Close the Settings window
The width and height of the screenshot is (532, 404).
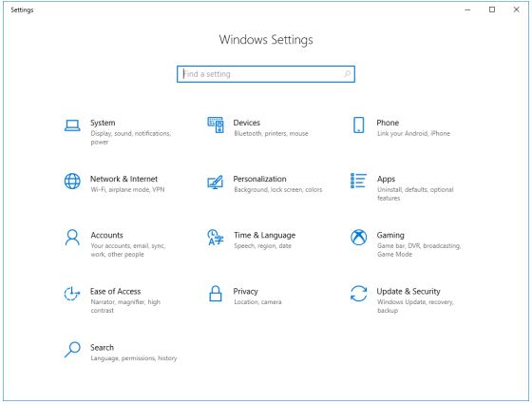[x=517, y=10]
